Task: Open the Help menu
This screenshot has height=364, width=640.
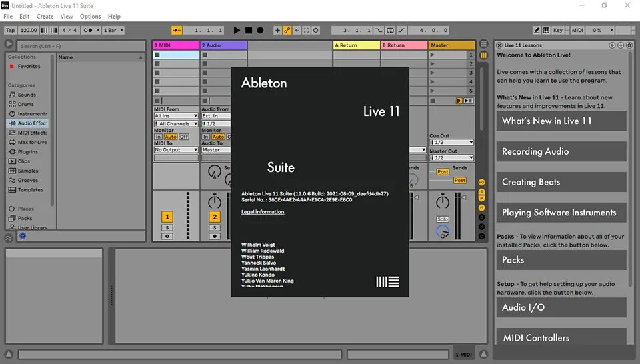Action: click(114, 16)
